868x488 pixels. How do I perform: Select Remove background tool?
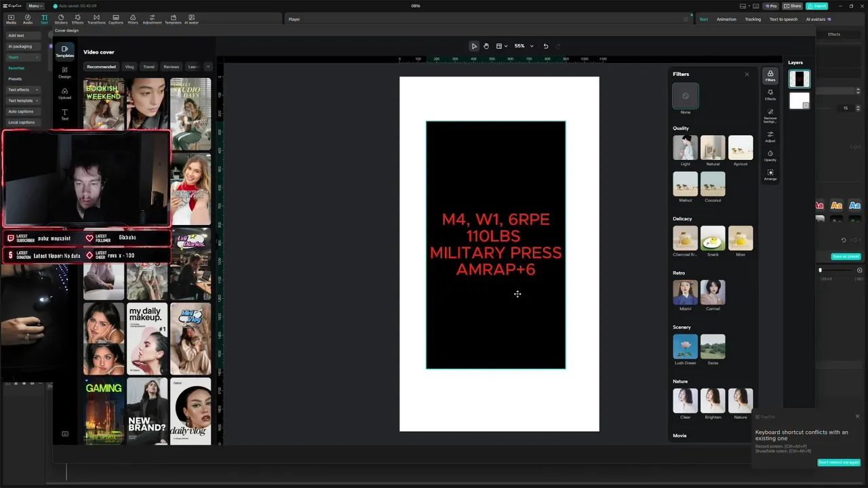(770, 115)
